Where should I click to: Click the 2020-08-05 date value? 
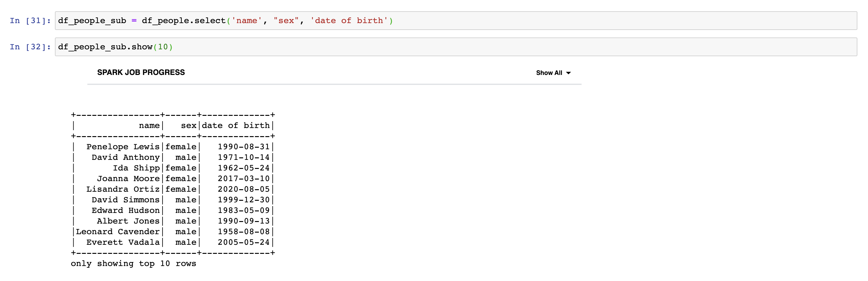[244, 189]
